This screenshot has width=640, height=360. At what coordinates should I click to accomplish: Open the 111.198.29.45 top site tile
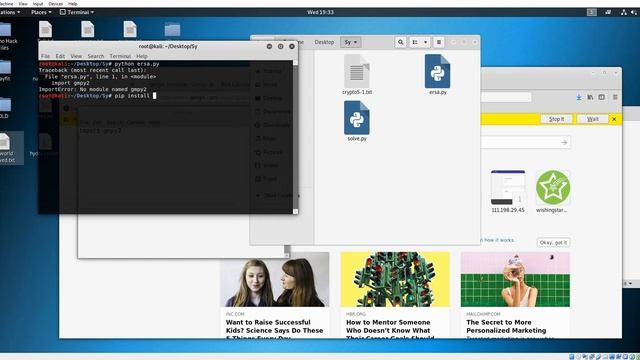(x=508, y=191)
